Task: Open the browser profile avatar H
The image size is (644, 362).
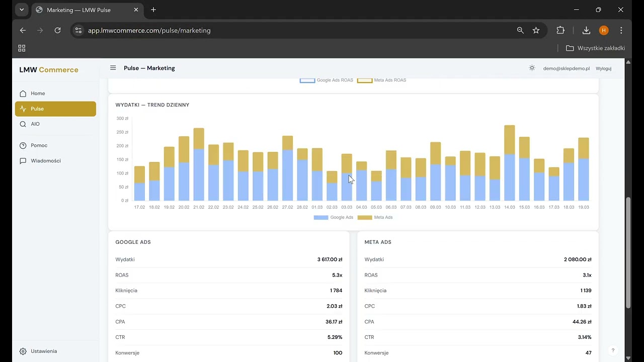Action: tap(604, 30)
